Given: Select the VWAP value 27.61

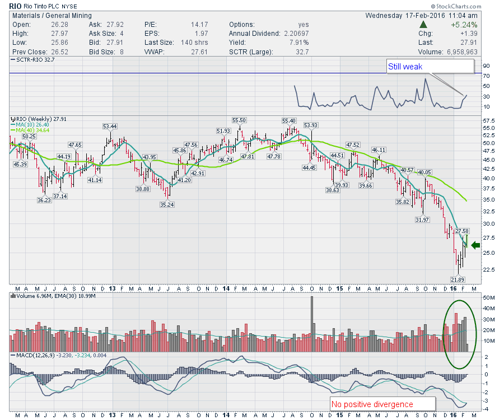Looking at the screenshot, I should pos(199,52).
